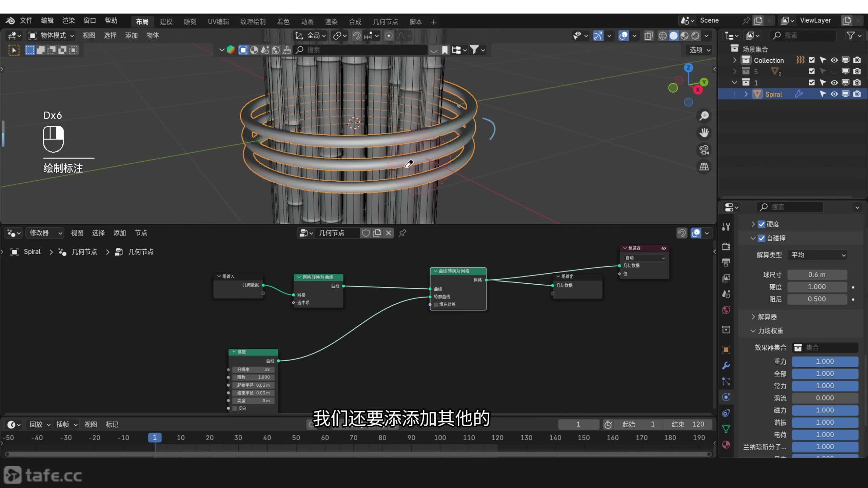Switch perspective/orthographic grid icon
This screenshot has width=868, height=488.
pos(704,167)
